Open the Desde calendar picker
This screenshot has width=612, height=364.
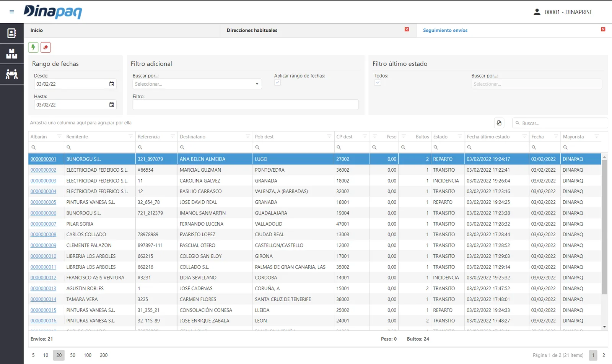click(112, 84)
